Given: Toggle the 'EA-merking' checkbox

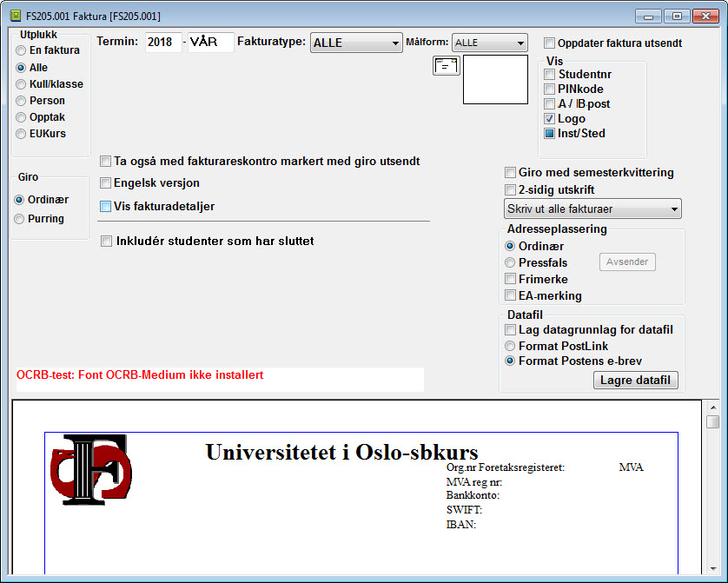Looking at the screenshot, I should point(510,295).
